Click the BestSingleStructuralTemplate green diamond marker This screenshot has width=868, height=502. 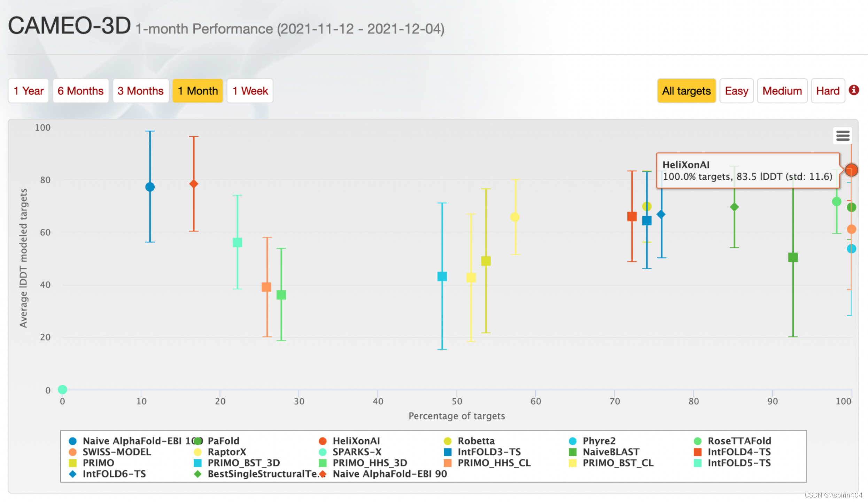pyautogui.click(x=734, y=207)
